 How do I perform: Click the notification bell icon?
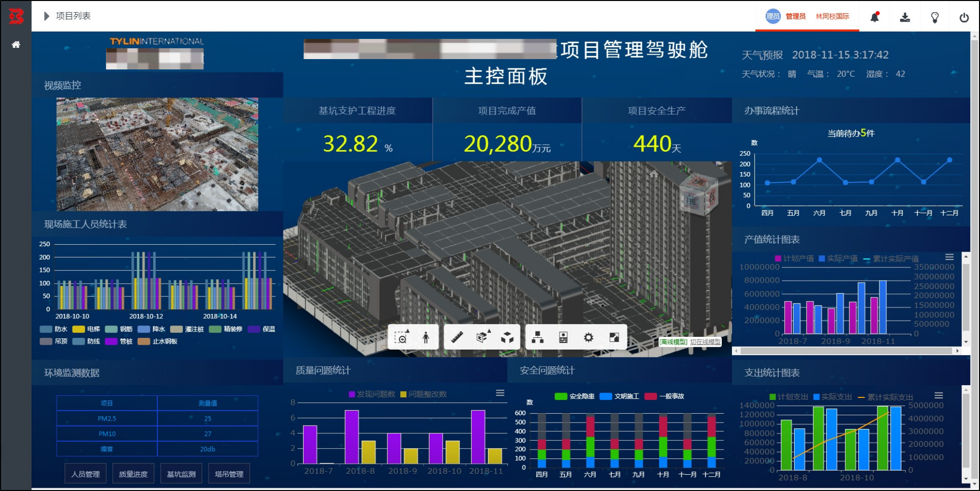[x=875, y=17]
